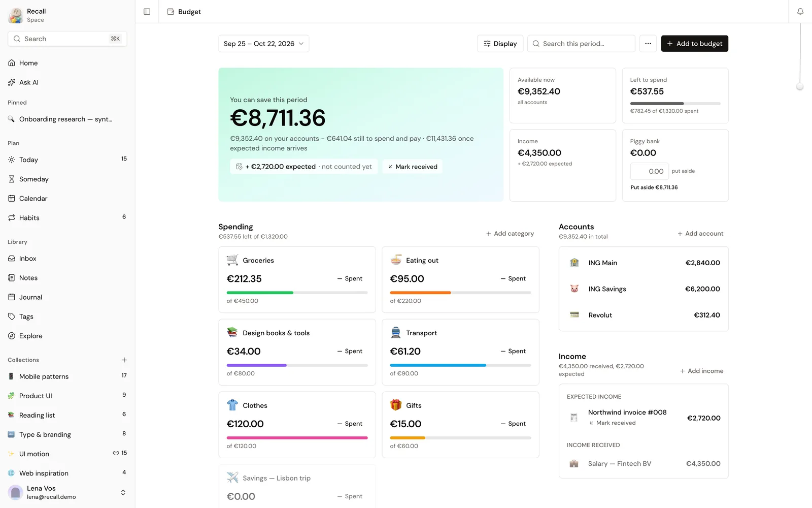Click the Eating out orange progress bar

460,293
